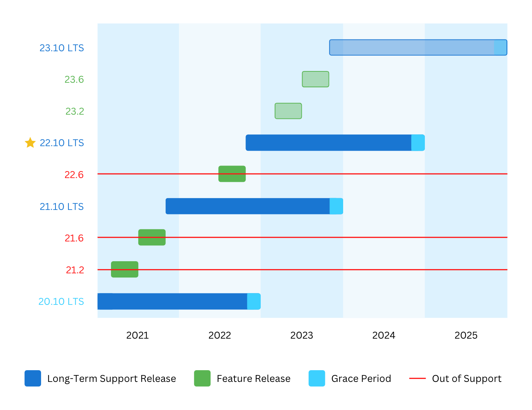Viewport: 532px width, 410px height.
Task: Click the 21.10 LTS grace period segment
Action: (336, 206)
